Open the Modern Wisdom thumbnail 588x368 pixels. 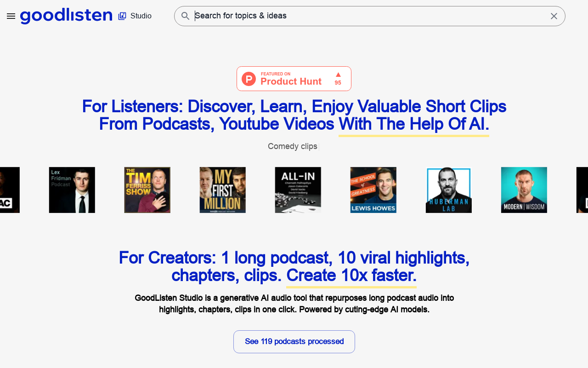coord(524,190)
